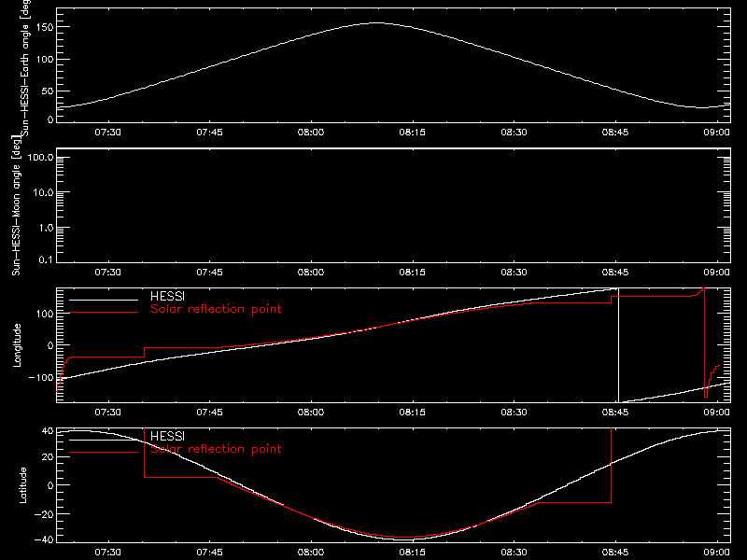The width and height of the screenshot is (747, 560).
Task: Click the 07:45 time label of Latitude plot
Action: [209, 553]
